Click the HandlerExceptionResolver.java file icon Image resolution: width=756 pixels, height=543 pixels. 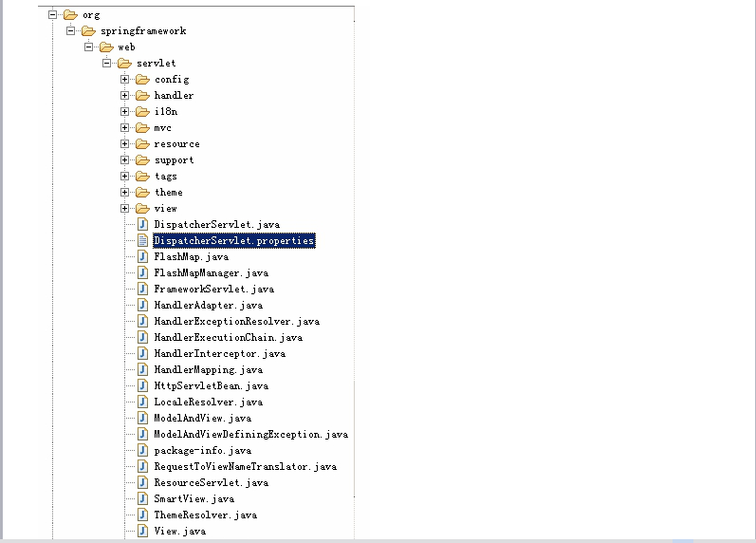tap(142, 321)
